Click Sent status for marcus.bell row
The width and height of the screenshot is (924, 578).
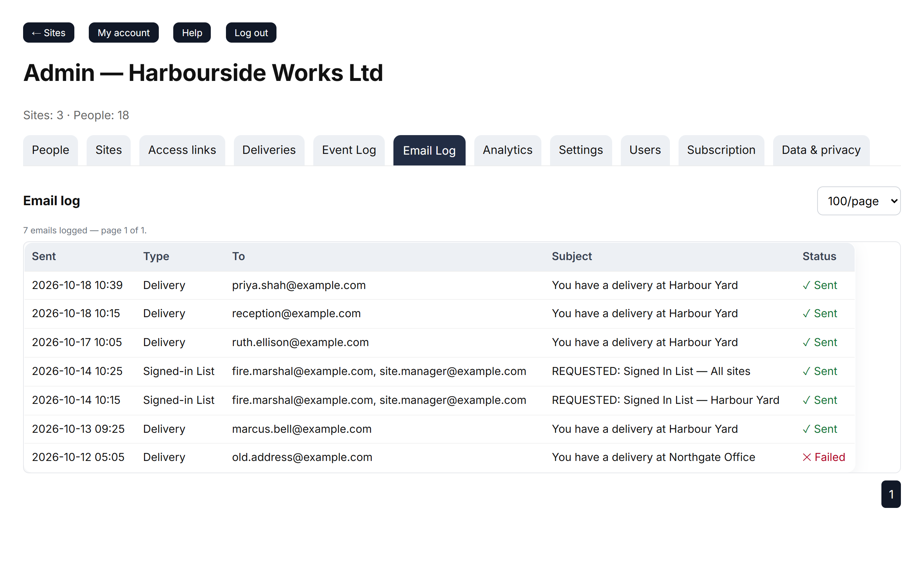(819, 429)
